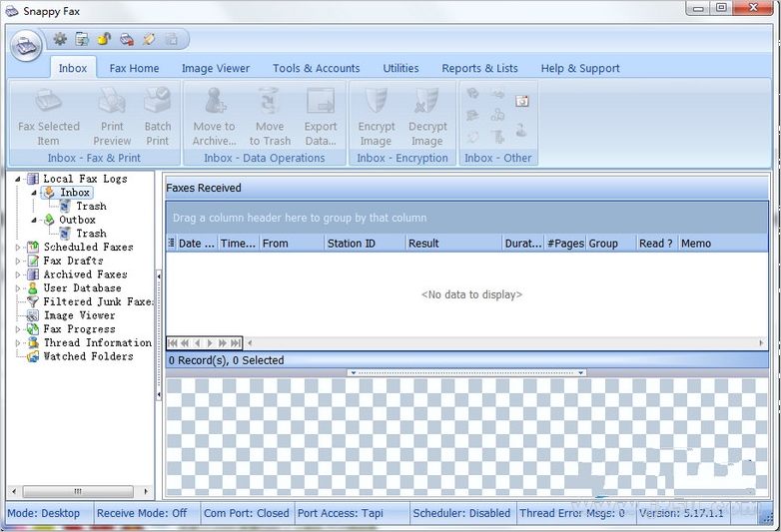Click Batch Print ribbon button
This screenshot has width=781, height=532.
coord(158,117)
